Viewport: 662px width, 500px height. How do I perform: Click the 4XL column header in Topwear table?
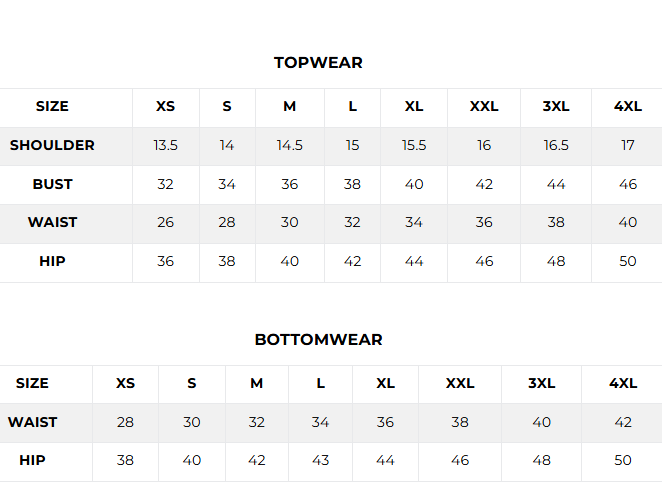coord(627,107)
